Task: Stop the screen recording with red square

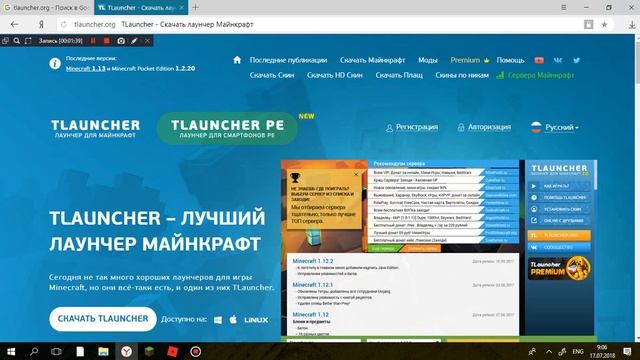Action: pos(107,41)
